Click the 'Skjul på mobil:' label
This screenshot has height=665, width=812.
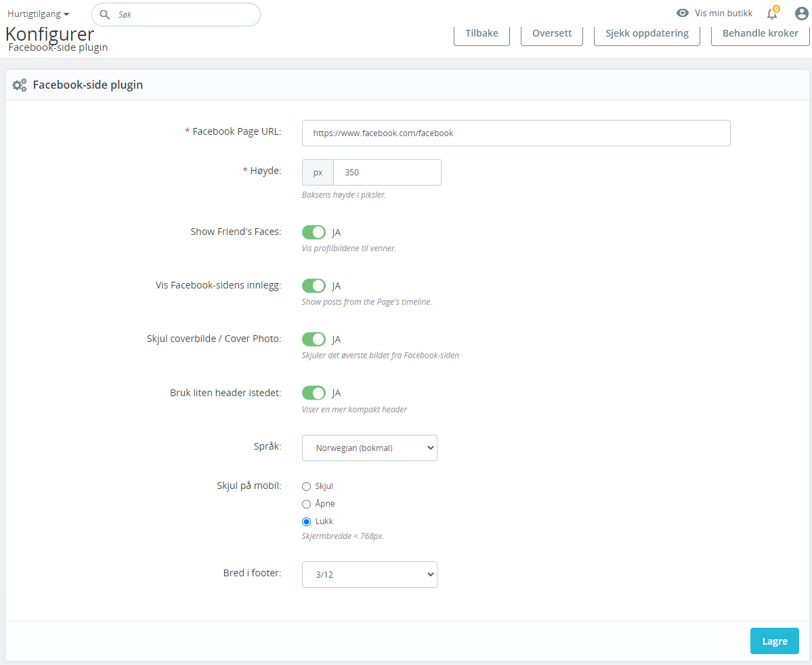249,486
